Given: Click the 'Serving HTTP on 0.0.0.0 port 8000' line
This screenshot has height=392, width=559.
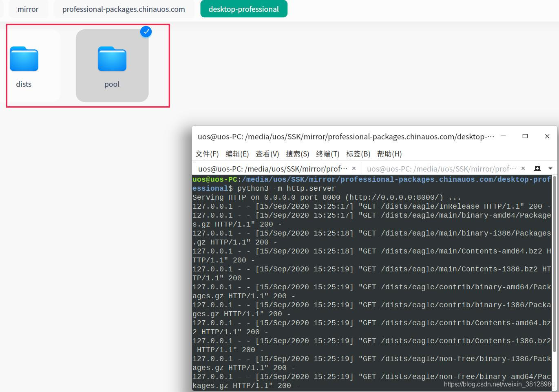Looking at the screenshot, I should point(327,197).
